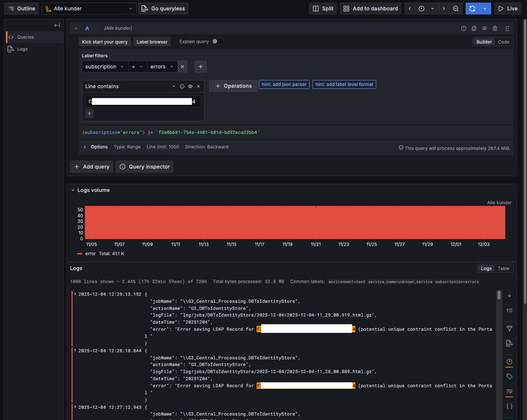Remove the subscription label filter

coord(182,67)
